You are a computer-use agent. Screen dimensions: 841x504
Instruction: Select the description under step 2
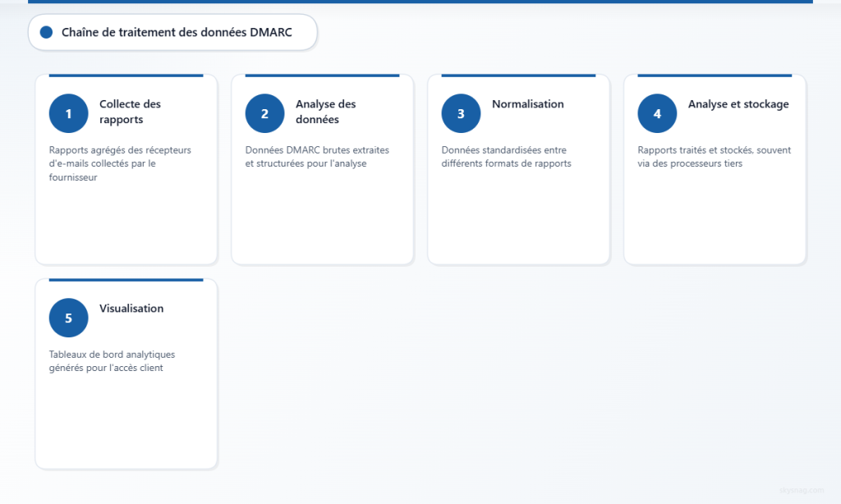(316, 157)
